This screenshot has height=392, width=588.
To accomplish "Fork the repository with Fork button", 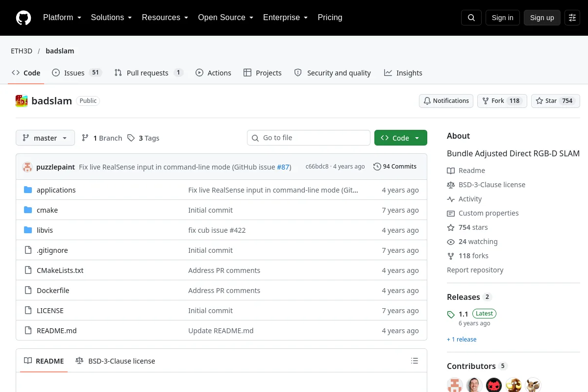I will click(x=502, y=101).
